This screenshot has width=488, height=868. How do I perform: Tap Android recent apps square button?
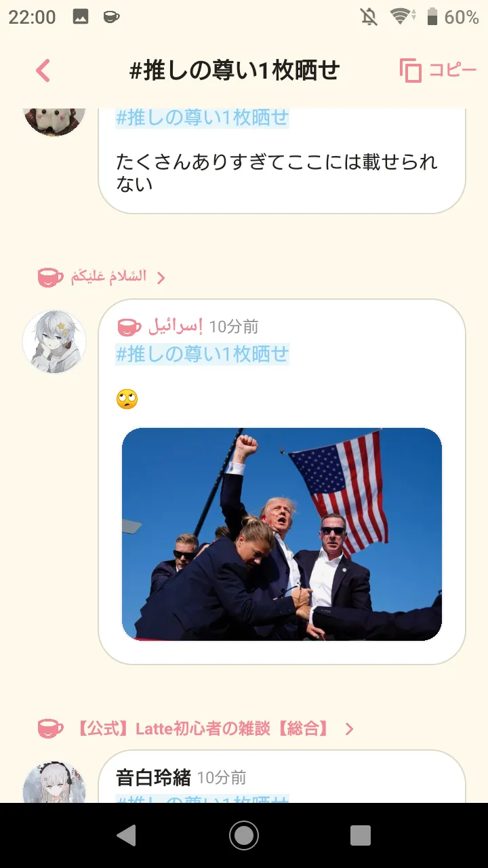[361, 835]
